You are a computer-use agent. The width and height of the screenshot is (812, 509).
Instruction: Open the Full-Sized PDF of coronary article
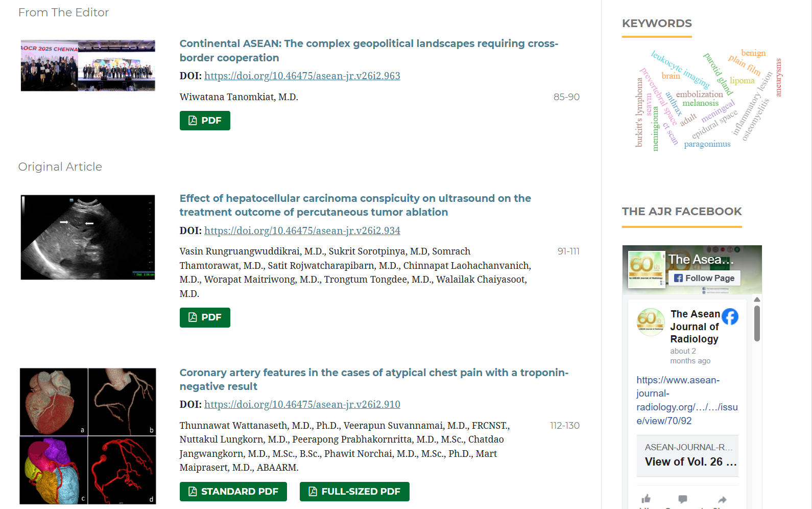(354, 492)
